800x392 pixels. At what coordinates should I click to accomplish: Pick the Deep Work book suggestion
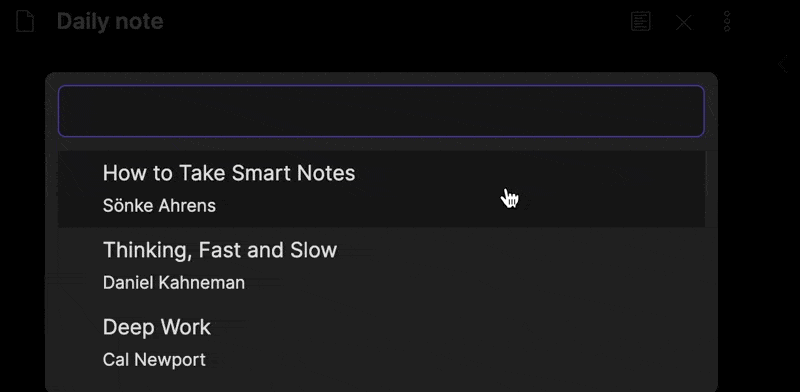[381, 342]
